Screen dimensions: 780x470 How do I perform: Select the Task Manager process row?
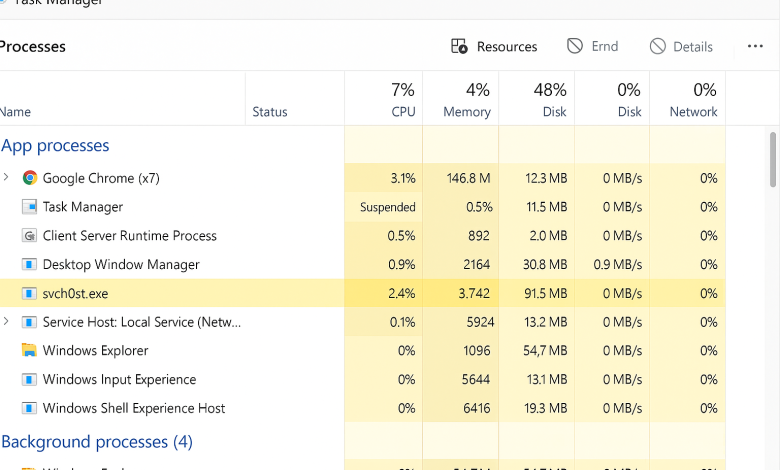click(x=363, y=207)
